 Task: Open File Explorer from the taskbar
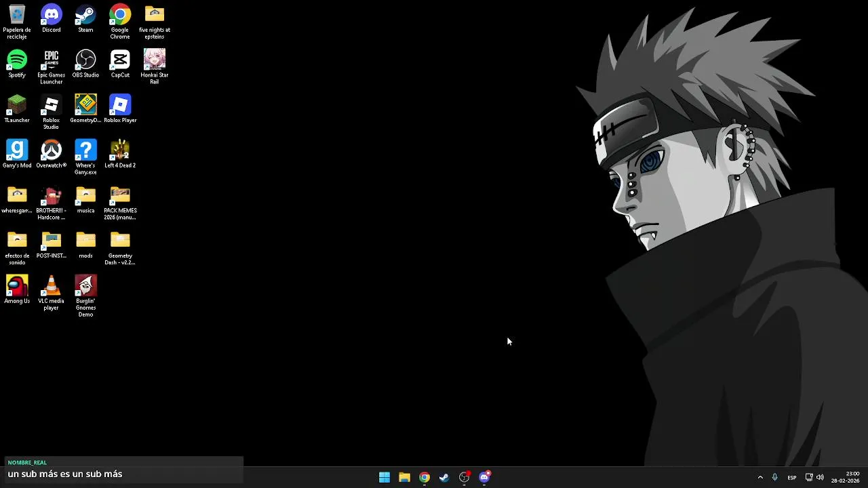404,477
